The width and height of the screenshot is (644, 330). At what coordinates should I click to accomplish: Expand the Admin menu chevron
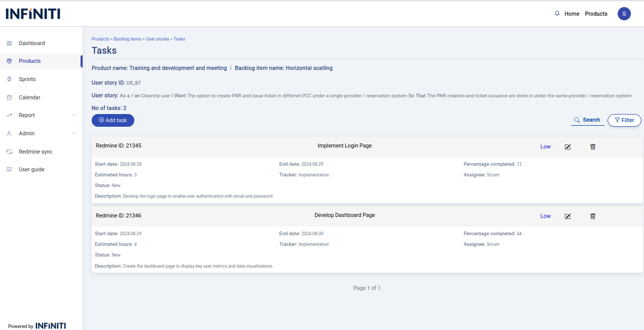click(74, 134)
